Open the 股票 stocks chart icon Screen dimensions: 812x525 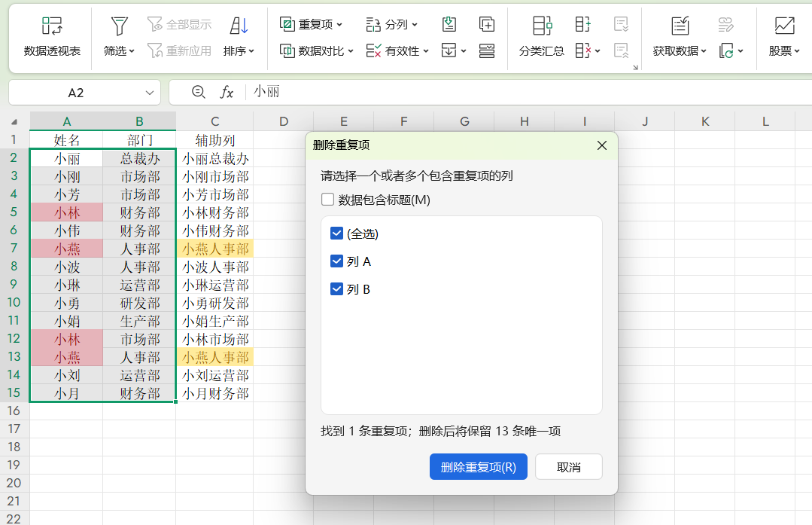coord(784,26)
